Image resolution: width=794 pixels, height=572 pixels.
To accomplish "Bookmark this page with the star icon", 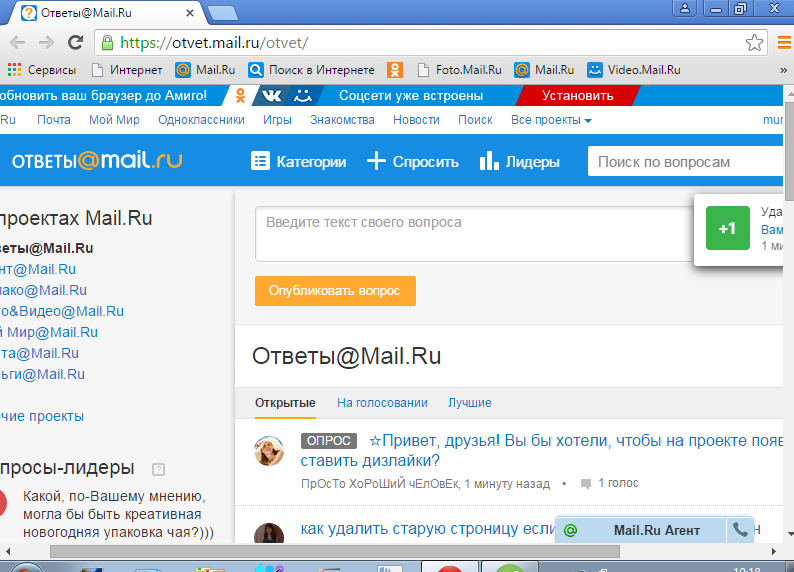I will [754, 43].
